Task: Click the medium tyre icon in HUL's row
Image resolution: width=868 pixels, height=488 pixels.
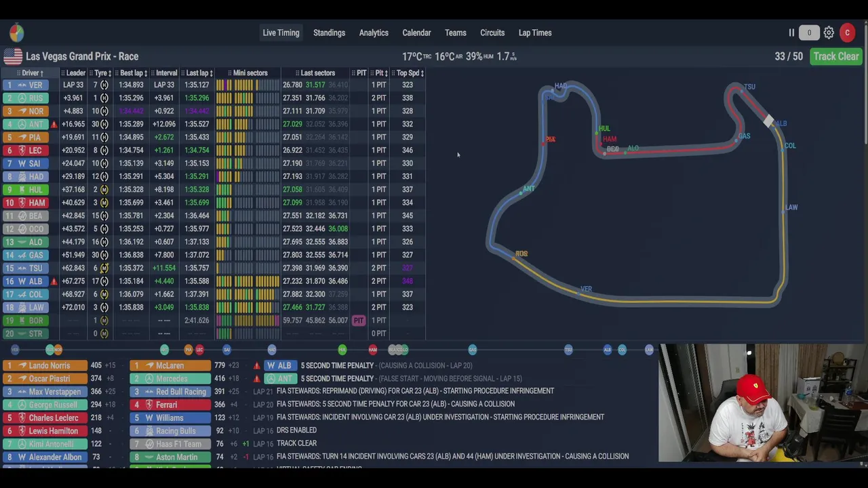Action: [104, 190]
